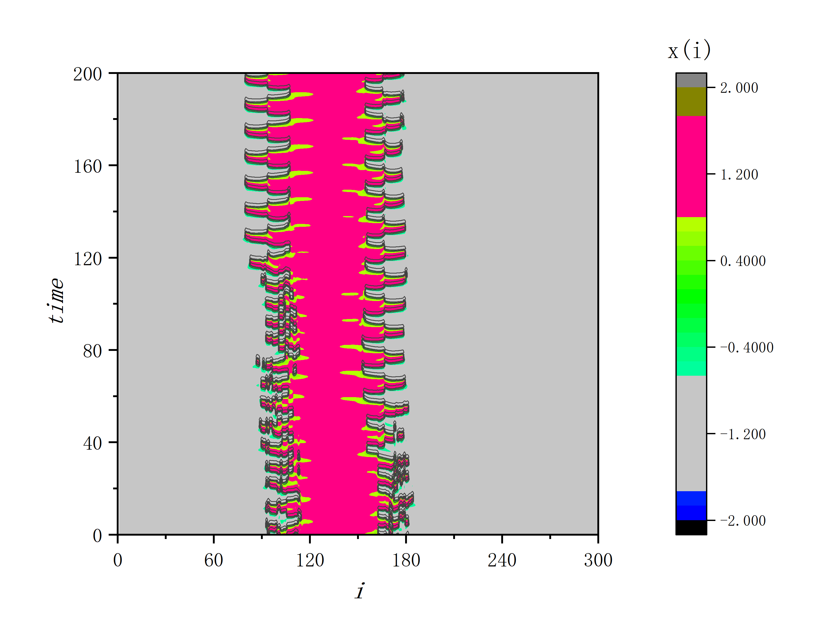Click the x-axis tick label 60
This screenshot has height=643, width=840.
click(x=213, y=560)
